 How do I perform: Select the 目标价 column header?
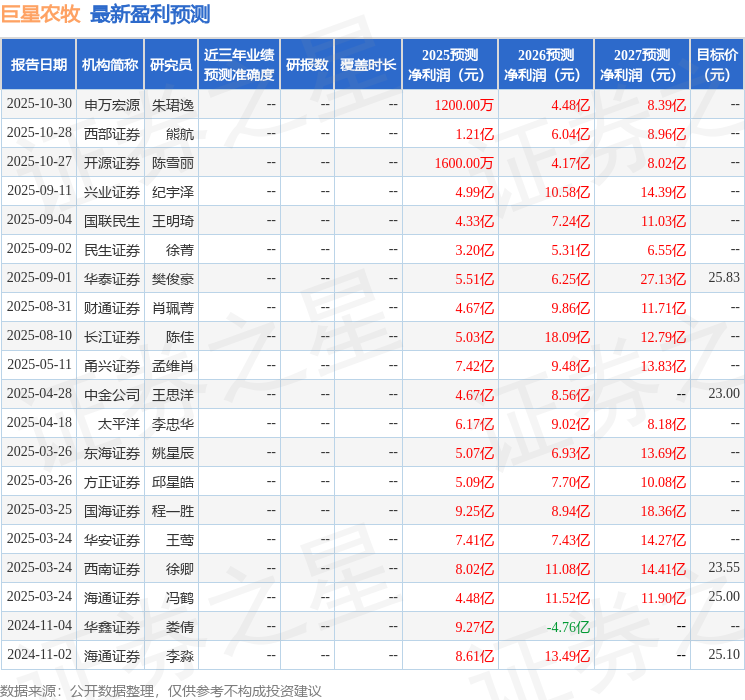716,65
